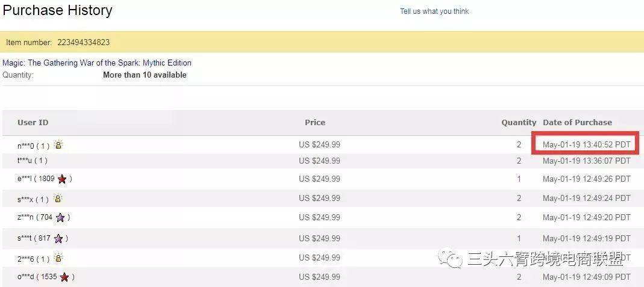Click the item number 223494334823

coord(84,43)
